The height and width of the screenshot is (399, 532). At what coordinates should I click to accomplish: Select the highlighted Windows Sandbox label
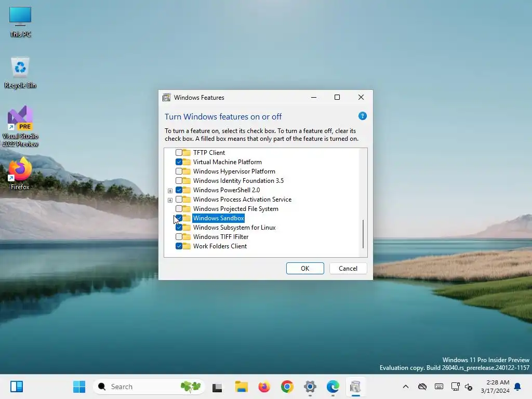[x=219, y=218]
